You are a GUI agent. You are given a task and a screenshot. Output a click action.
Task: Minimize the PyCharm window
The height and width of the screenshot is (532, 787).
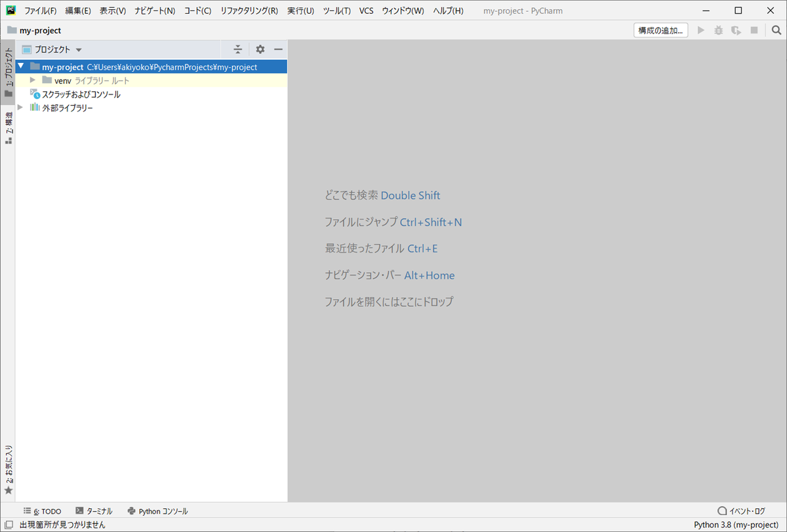pyautogui.click(x=707, y=10)
